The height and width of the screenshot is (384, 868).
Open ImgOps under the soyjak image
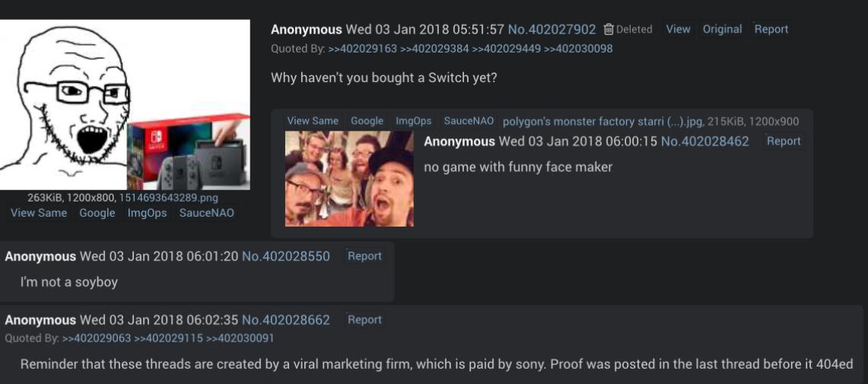(147, 213)
